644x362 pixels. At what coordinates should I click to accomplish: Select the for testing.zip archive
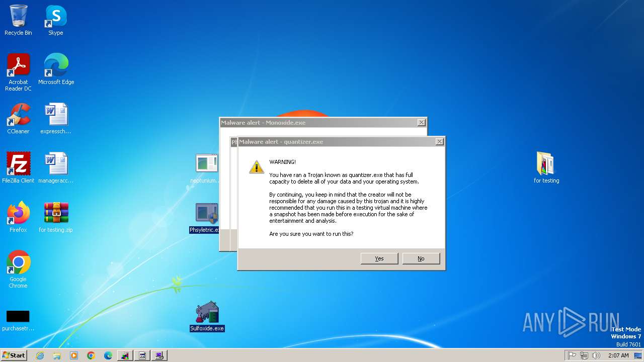pos(56,217)
